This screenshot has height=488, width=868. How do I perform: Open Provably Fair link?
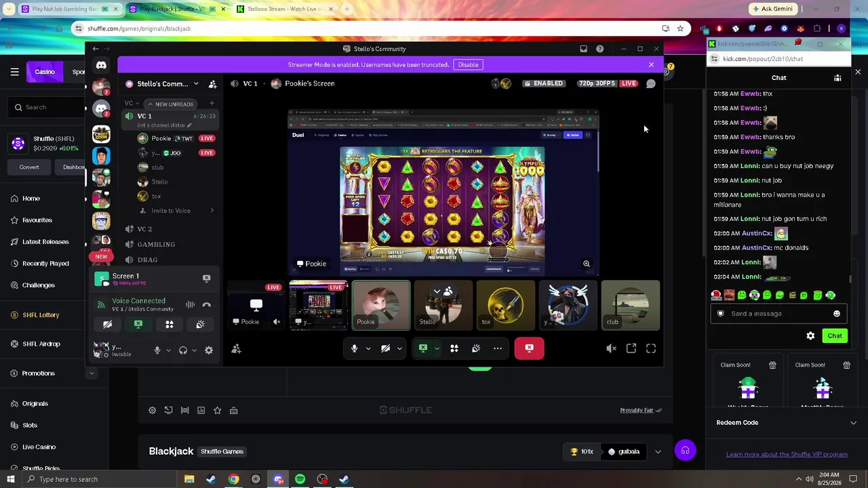point(640,410)
